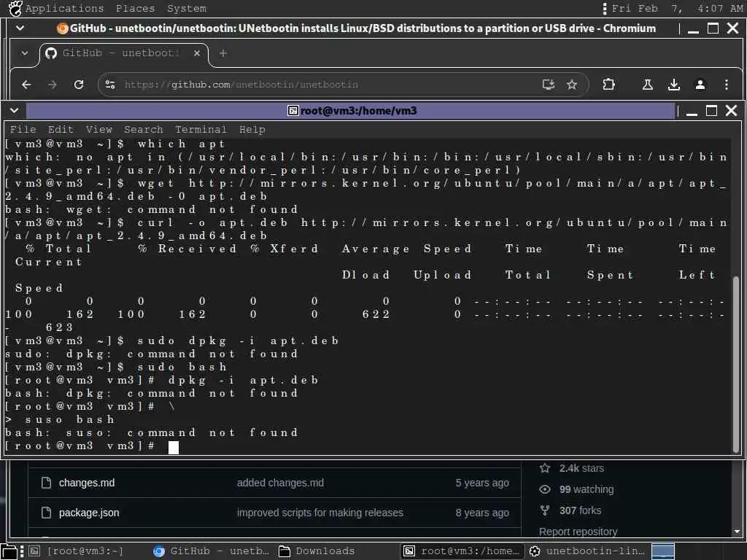Switch to [root@vm3:~] taskbar window
Image resolution: width=747 pixels, height=560 pixels.
pos(76,551)
